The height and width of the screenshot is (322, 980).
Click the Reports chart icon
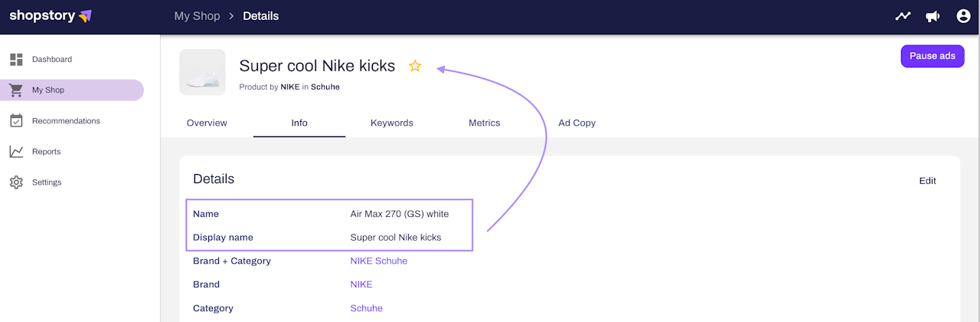coord(16,152)
